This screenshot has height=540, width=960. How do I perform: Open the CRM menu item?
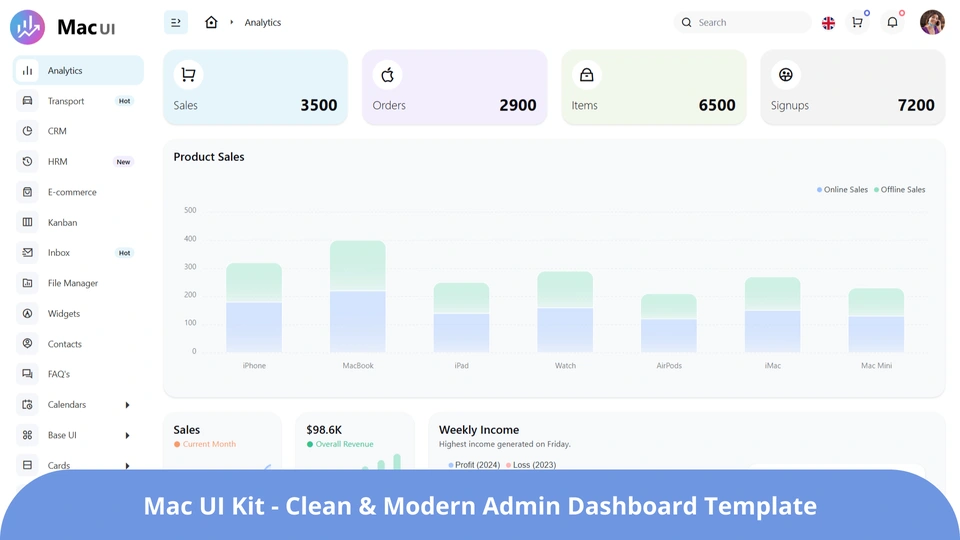pyautogui.click(x=78, y=131)
